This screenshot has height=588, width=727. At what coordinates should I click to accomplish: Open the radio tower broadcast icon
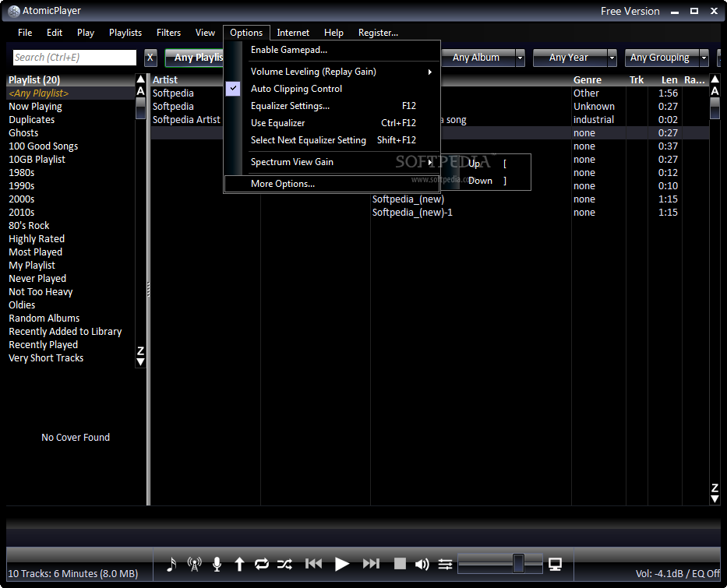pos(194,564)
